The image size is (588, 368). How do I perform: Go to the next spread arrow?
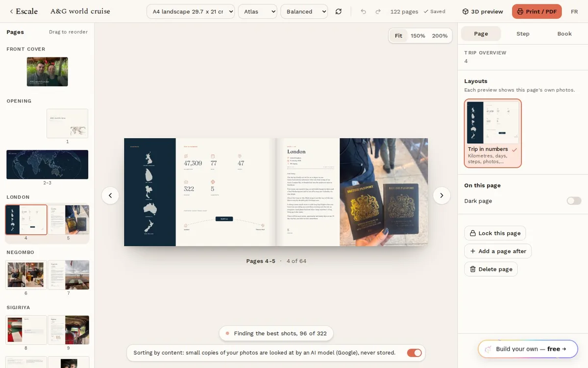[x=441, y=195]
